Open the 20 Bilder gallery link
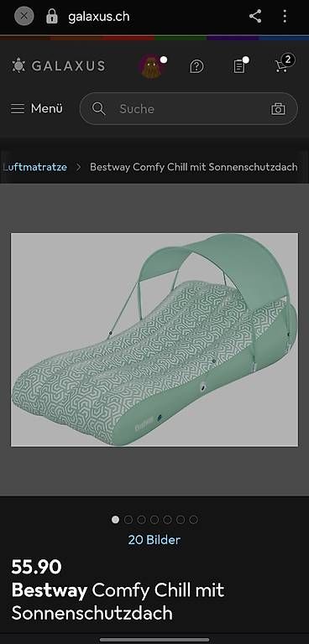The height and width of the screenshot is (644, 309). [154, 540]
